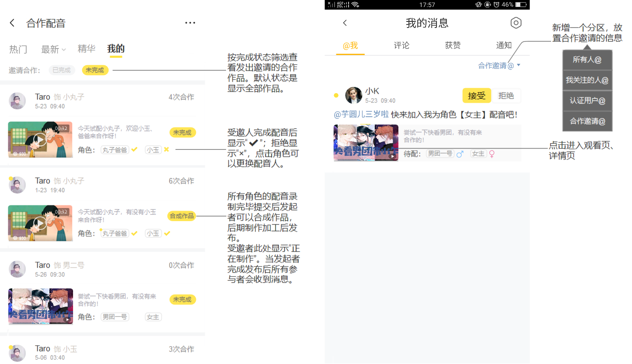This screenshot has width=632, height=364.
Task: Go back using the arrow on 合作配音 page
Action: [x=12, y=22]
